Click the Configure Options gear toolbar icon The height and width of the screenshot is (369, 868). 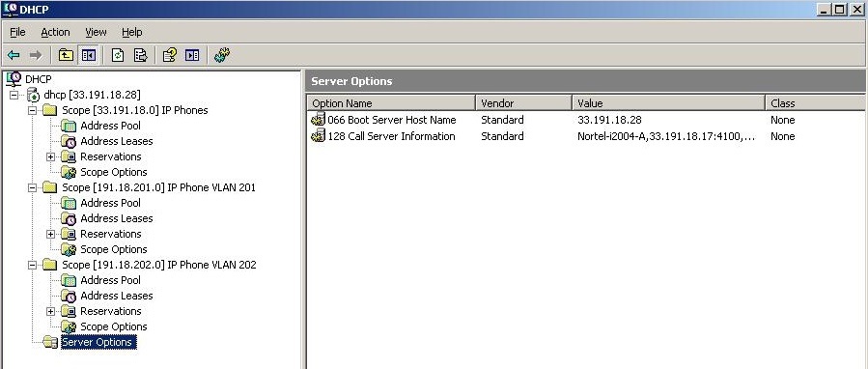point(221,55)
